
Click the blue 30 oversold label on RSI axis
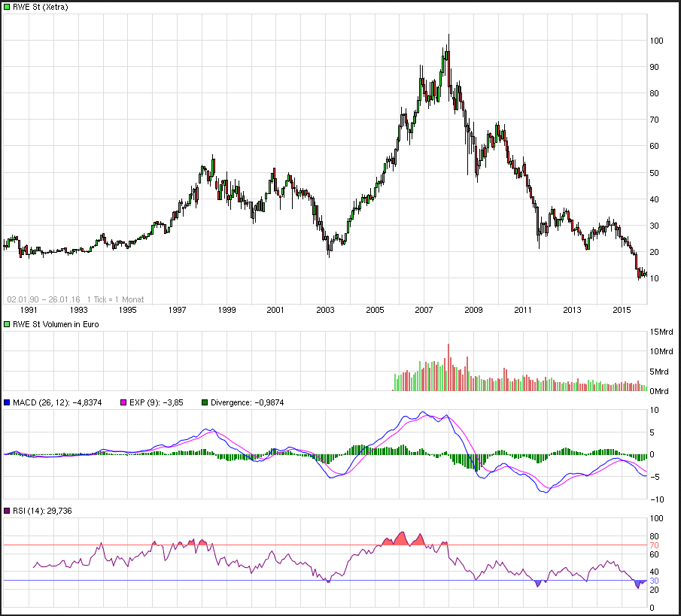click(654, 581)
